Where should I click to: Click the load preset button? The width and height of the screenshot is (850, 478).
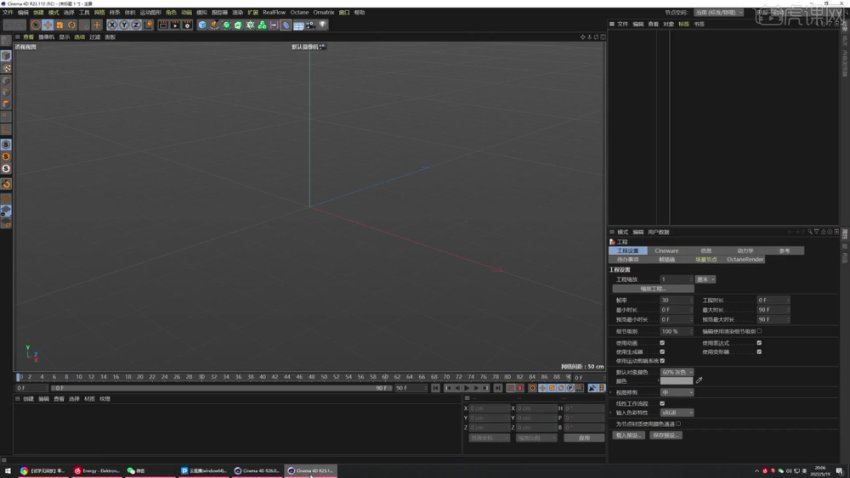coord(628,435)
